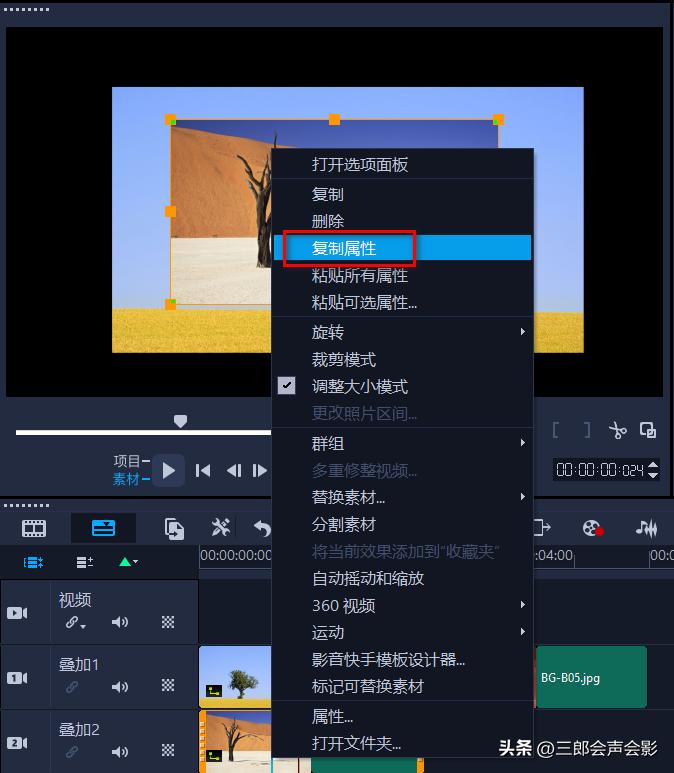Select the BG-B05.jpg clip on timeline
Image resolution: width=674 pixels, height=773 pixels.
click(x=591, y=677)
